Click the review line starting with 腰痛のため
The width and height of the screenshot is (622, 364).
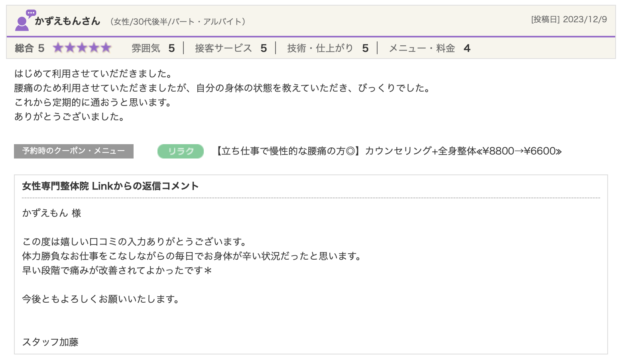(222, 88)
